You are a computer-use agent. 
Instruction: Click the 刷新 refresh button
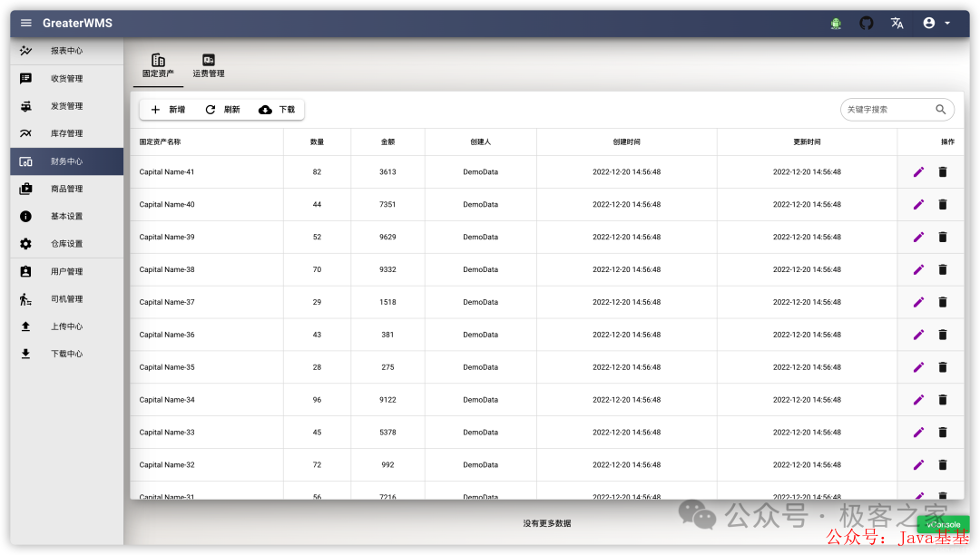222,110
